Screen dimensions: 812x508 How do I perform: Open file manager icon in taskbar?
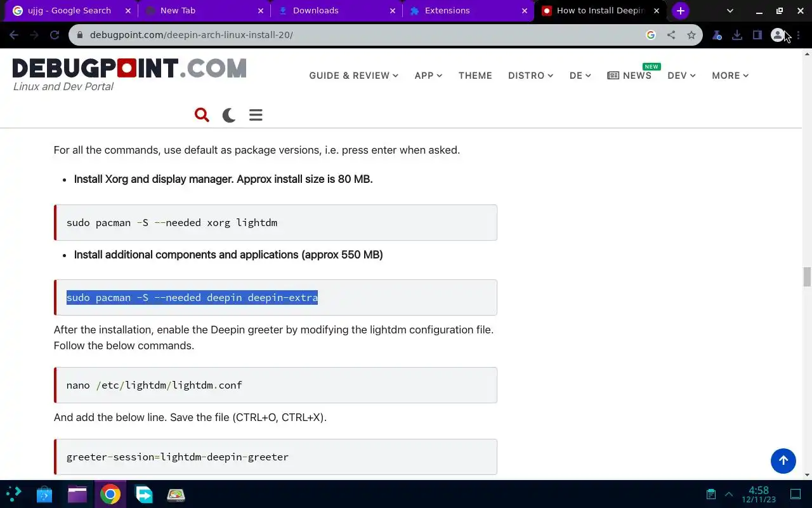click(77, 494)
